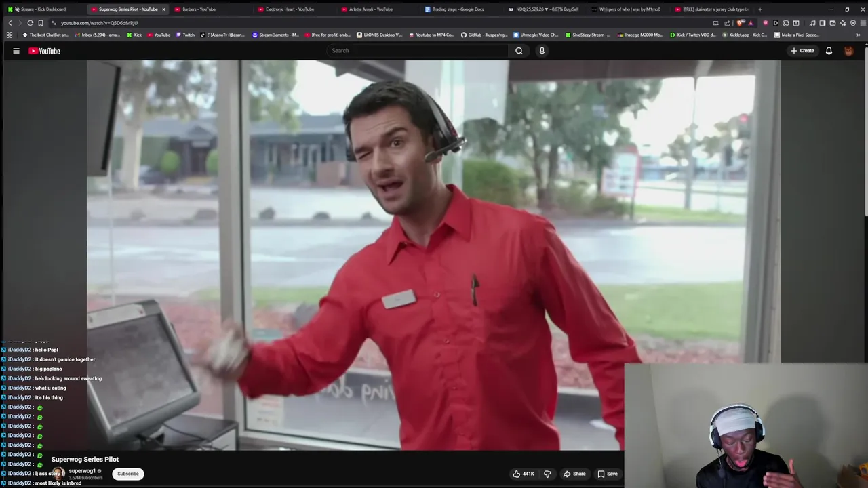Viewport: 868px width, 488px height.
Task: Open Youtube to MP4 Converter bookmark
Action: (432, 35)
